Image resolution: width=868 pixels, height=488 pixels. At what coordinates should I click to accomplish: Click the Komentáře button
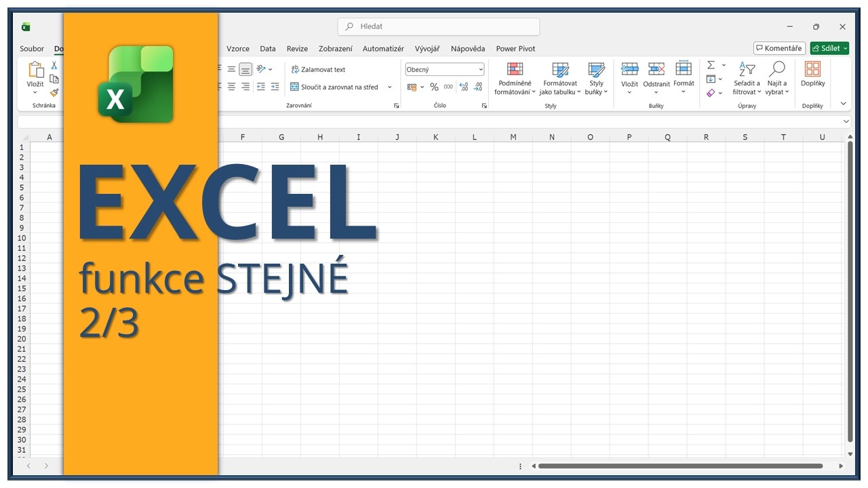pos(779,48)
